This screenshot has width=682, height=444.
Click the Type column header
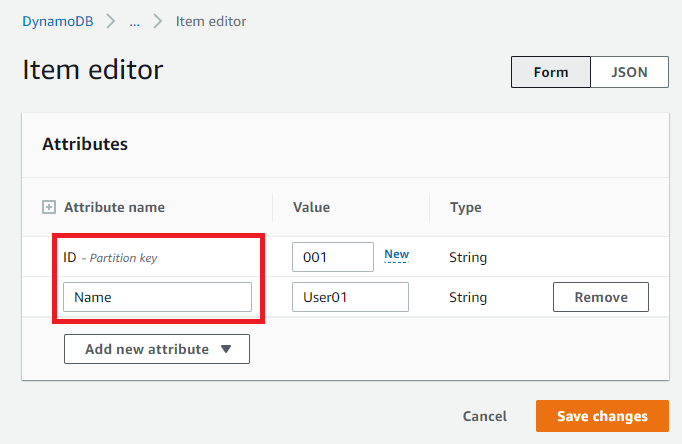pyautogui.click(x=465, y=208)
